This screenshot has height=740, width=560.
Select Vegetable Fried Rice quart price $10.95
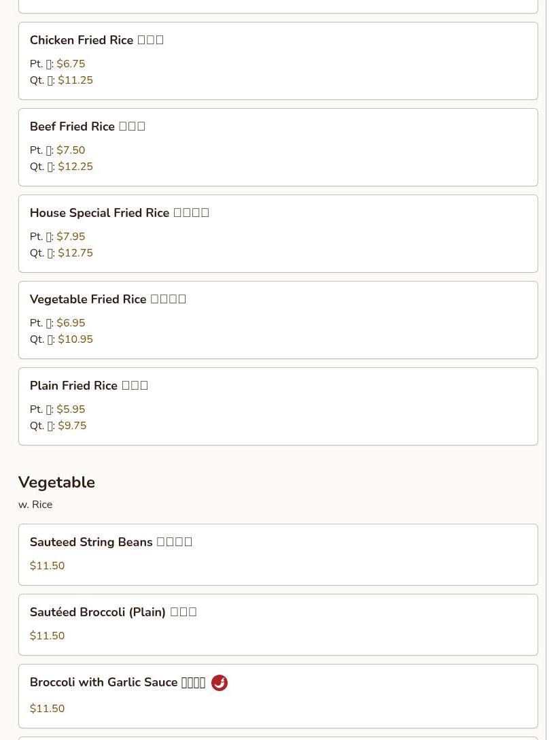75,339
